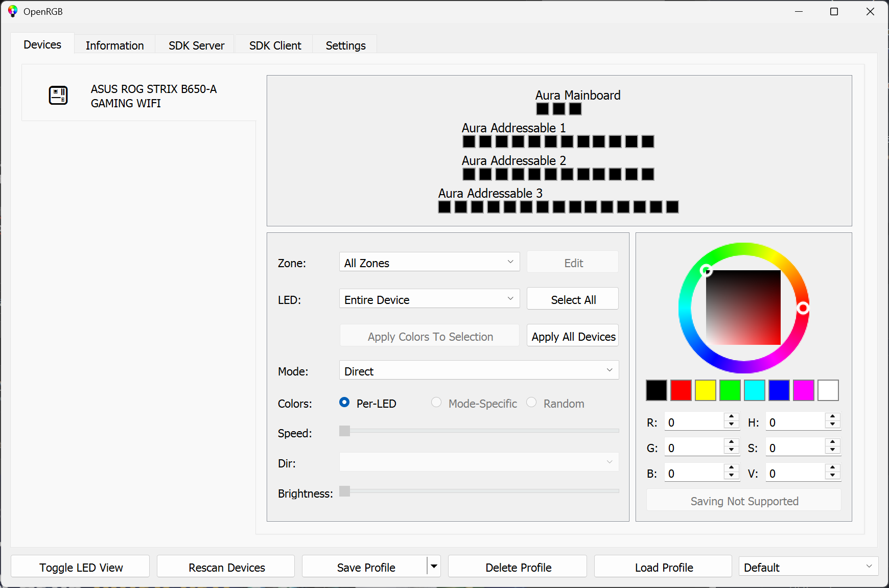889x588 pixels.
Task: Pick the black color swatch
Action: click(657, 390)
